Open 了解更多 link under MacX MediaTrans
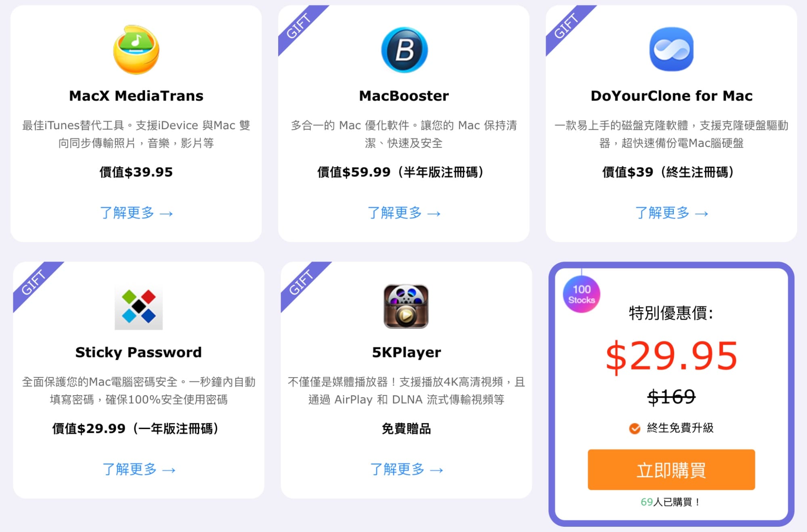The width and height of the screenshot is (807, 532). (x=136, y=213)
